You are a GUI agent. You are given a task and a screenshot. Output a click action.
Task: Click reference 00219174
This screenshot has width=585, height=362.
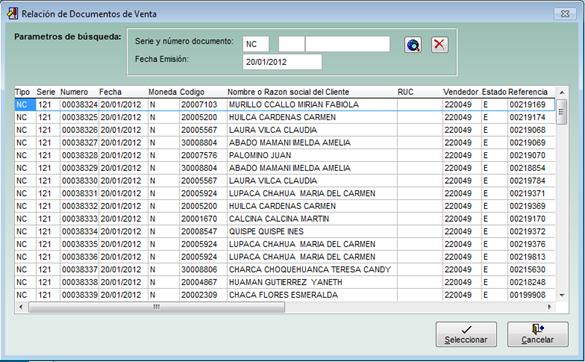pyautogui.click(x=528, y=117)
